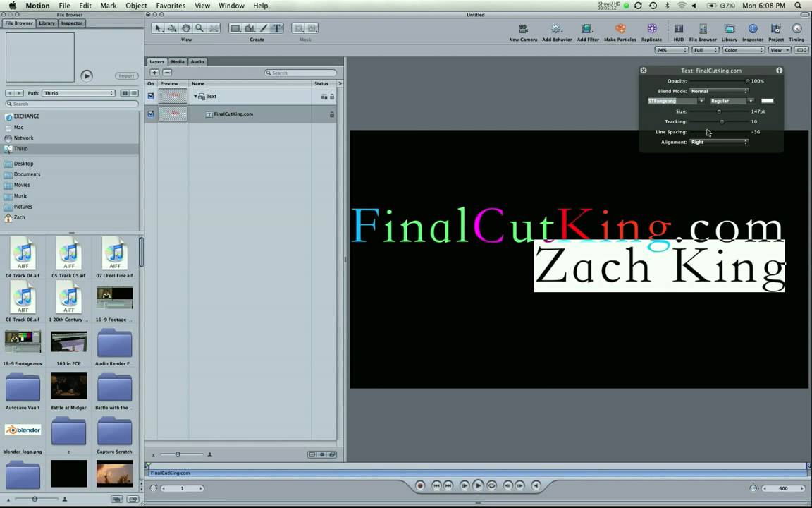
Task: Select the Rectangle shape tool
Action: [235, 28]
